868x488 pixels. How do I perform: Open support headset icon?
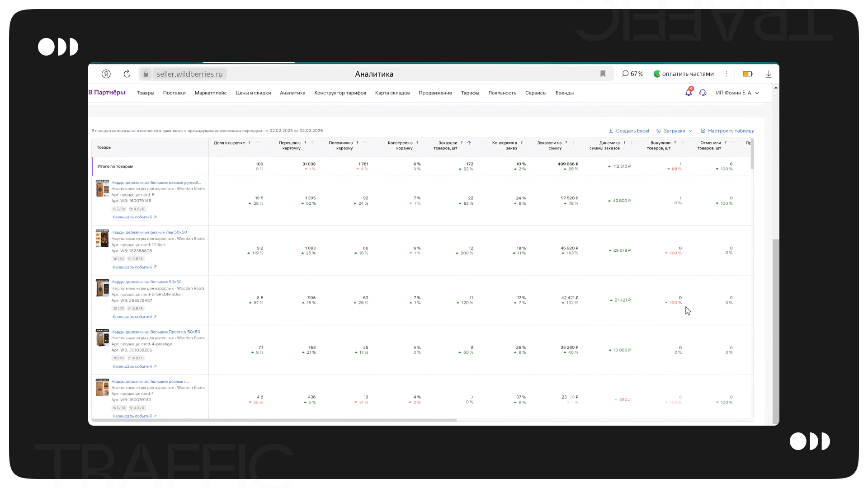(703, 93)
